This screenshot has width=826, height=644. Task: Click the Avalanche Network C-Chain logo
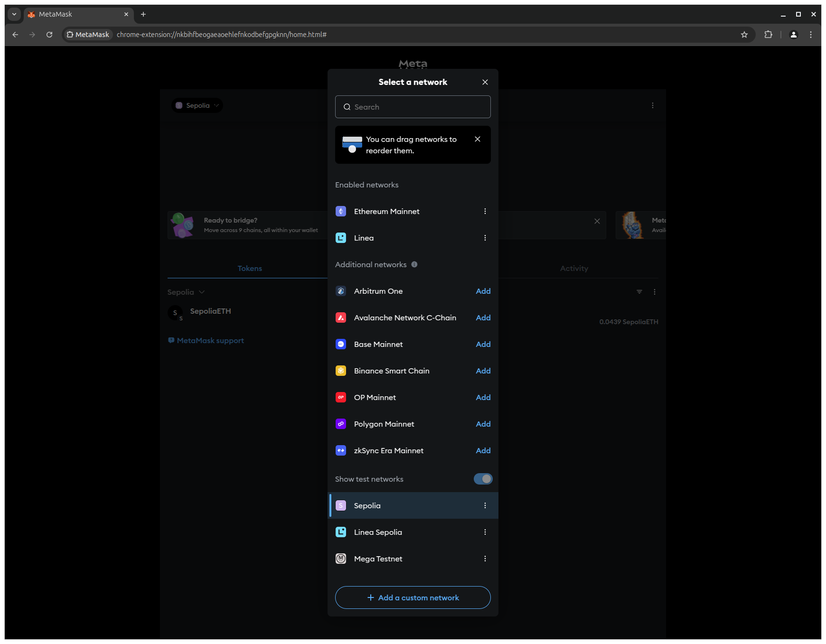click(341, 317)
